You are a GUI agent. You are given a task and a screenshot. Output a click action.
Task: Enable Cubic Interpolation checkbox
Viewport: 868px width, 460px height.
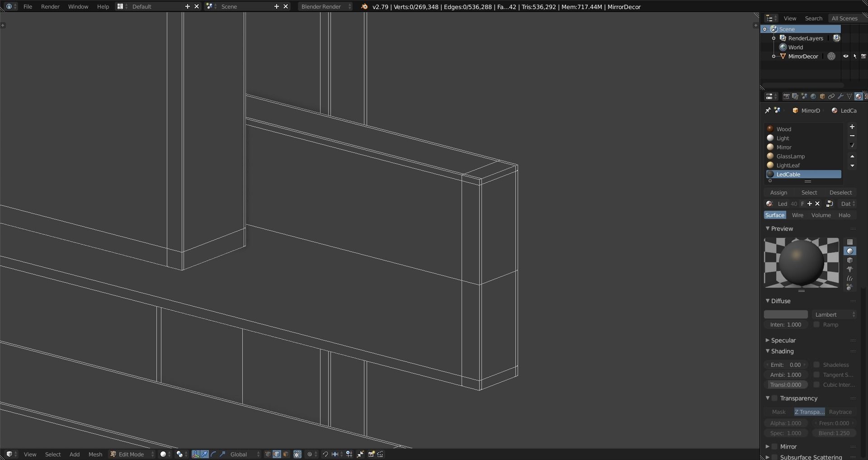coord(816,384)
